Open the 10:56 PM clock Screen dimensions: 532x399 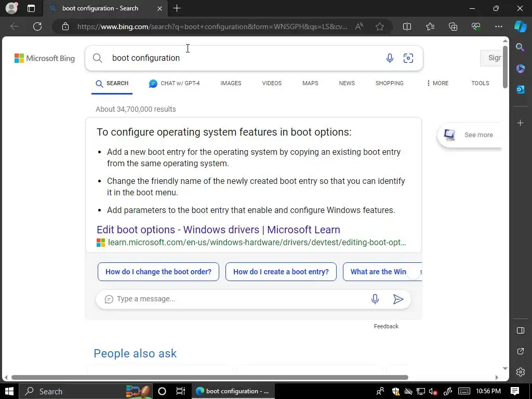[488, 391]
